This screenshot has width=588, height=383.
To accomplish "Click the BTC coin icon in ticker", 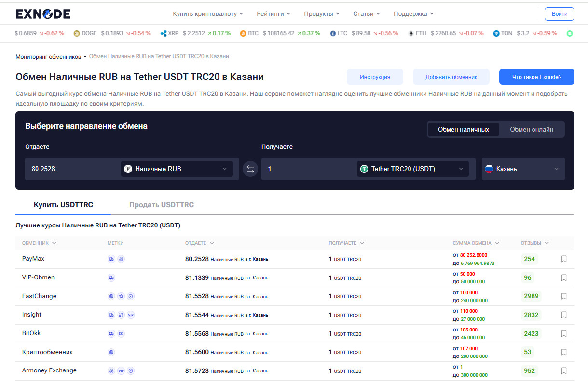I will tap(240, 34).
